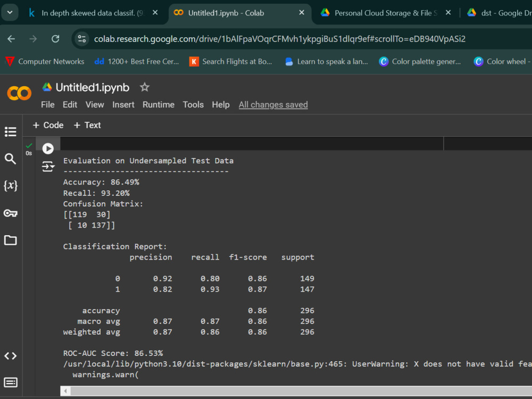The height and width of the screenshot is (399, 532).
Task: Rename the Untitled1.ipynb notebook title
Action: click(92, 88)
